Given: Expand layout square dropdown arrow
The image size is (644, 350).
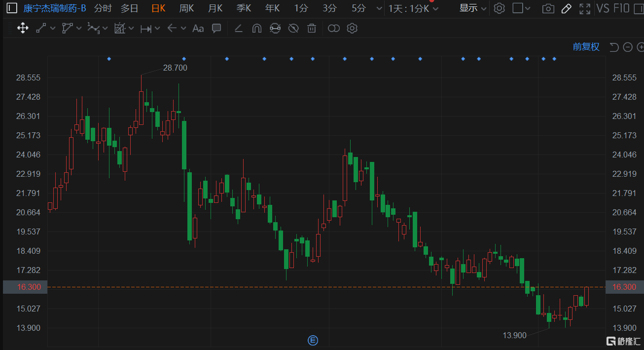Looking at the screenshot, I should tap(528, 9).
